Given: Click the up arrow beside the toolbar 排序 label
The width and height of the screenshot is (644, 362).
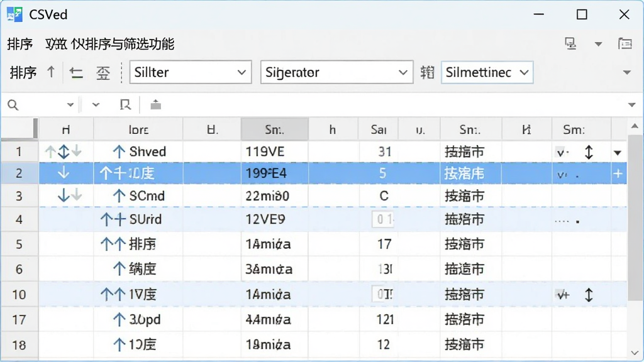Looking at the screenshot, I should click(x=51, y=72).
